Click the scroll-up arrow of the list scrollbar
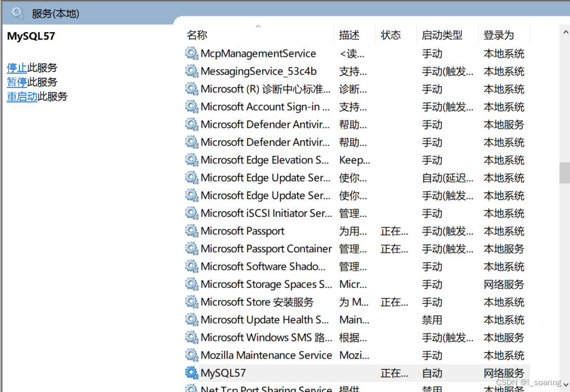The height and width of the screenshot is (392, 570). 565,32
